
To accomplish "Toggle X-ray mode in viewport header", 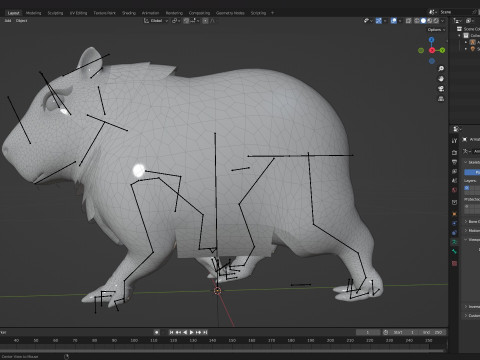I will point(408,21).
